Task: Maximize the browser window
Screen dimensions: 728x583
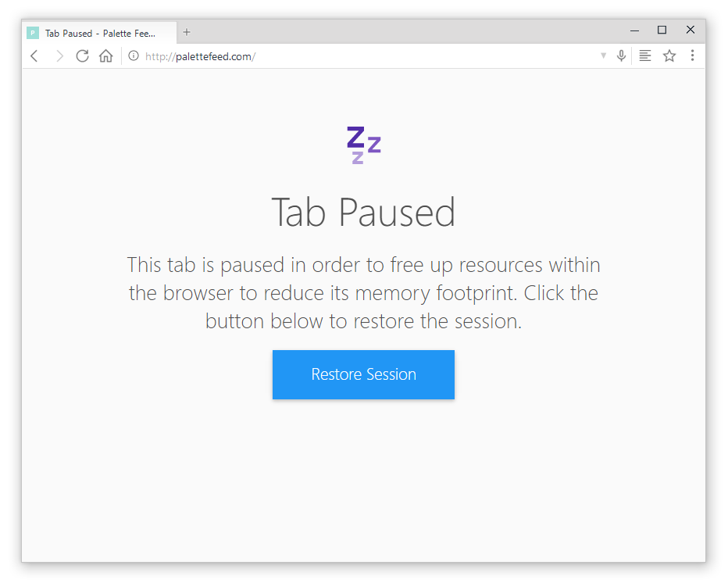Action: click(x=662, y=30)
